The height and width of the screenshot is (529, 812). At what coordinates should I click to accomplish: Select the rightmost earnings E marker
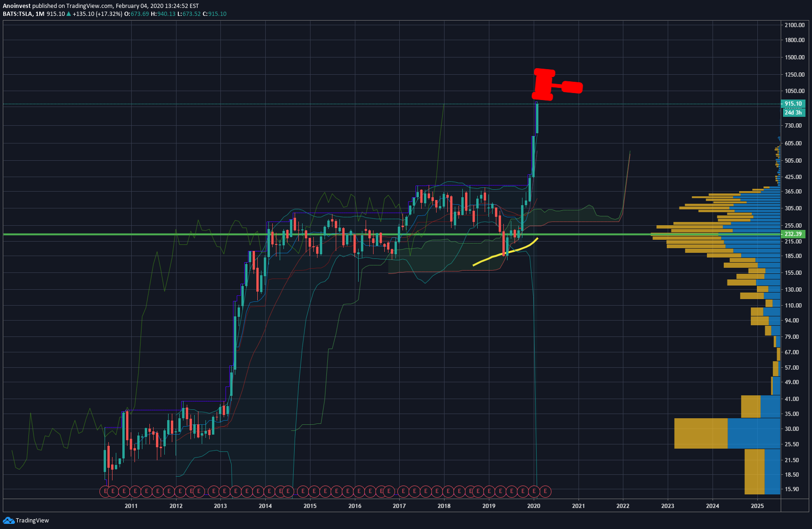(x=545, y=491)
